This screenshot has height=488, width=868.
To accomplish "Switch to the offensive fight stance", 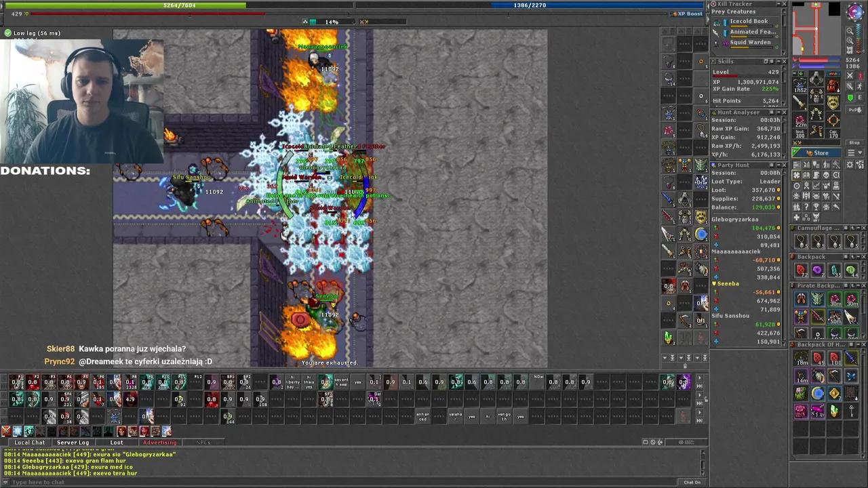I will click(x=850, y=76).
